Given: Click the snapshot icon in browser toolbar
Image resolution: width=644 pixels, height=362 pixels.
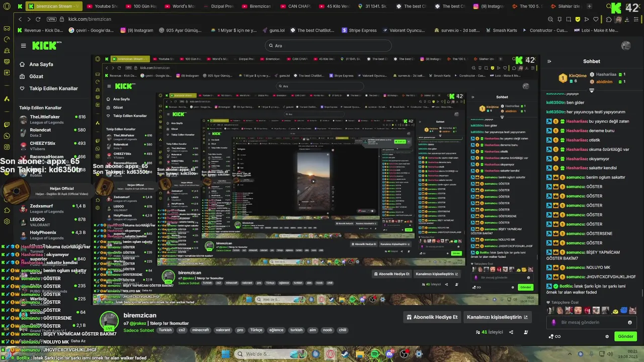Looking at the screenshot, I should 569,19.
